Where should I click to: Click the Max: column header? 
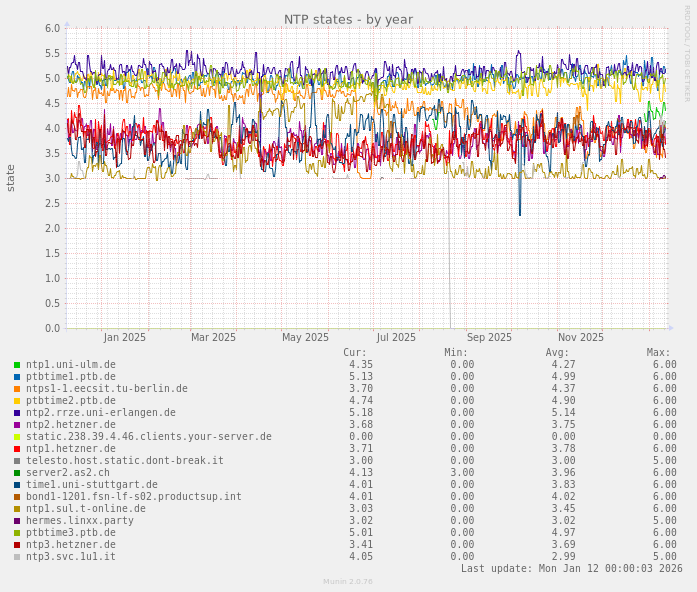(658, 353)
